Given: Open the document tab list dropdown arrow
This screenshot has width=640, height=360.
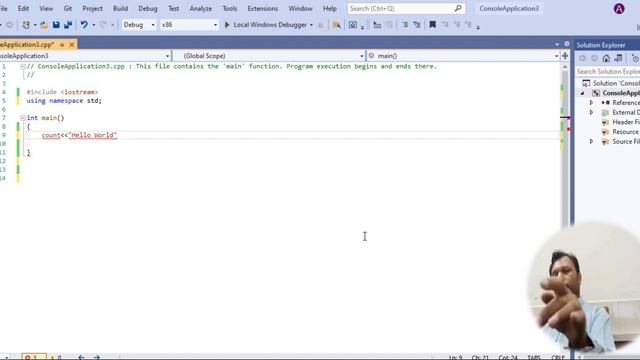Looking at the screenshot, I should pos(557,44).
